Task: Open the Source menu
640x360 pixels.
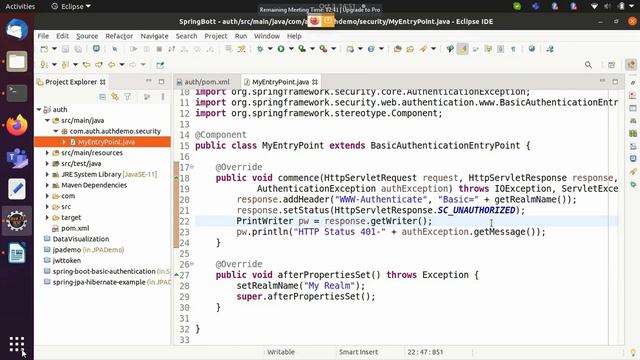Action: click(87, 36)
